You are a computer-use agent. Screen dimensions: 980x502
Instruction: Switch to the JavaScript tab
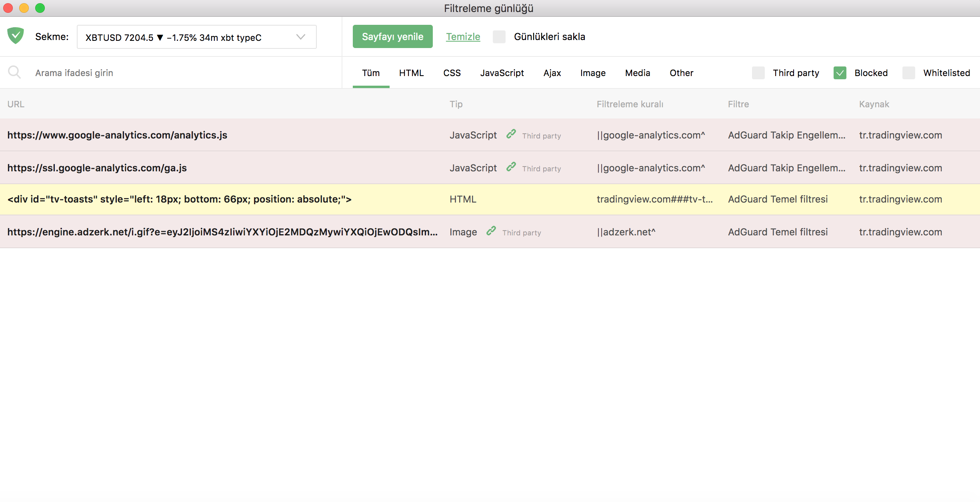[x=502, y=73]
